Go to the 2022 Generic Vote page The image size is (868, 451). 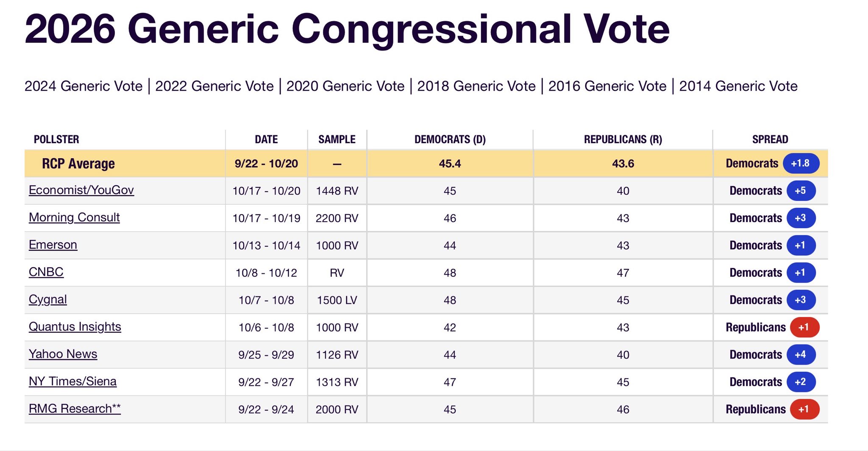tap(214, 86)
